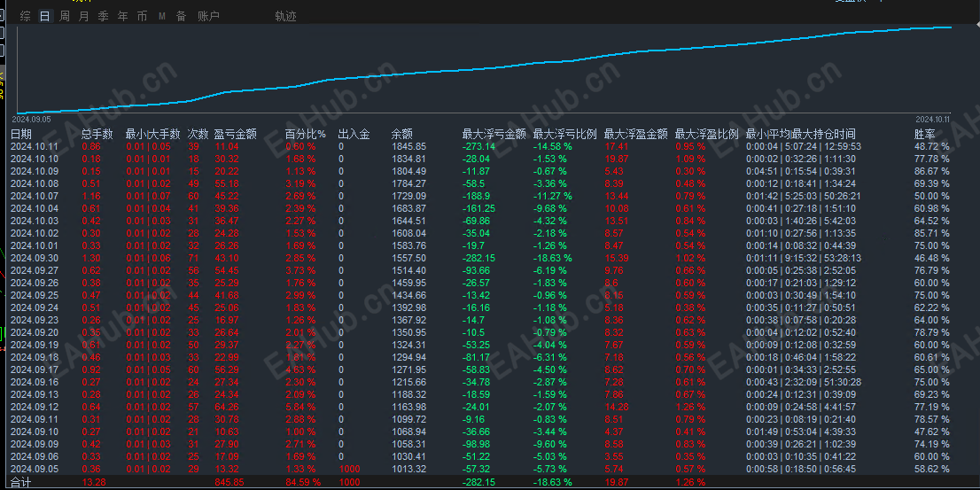
Task: Click win rate 85.71 %
Action: [x=931, y=233]
